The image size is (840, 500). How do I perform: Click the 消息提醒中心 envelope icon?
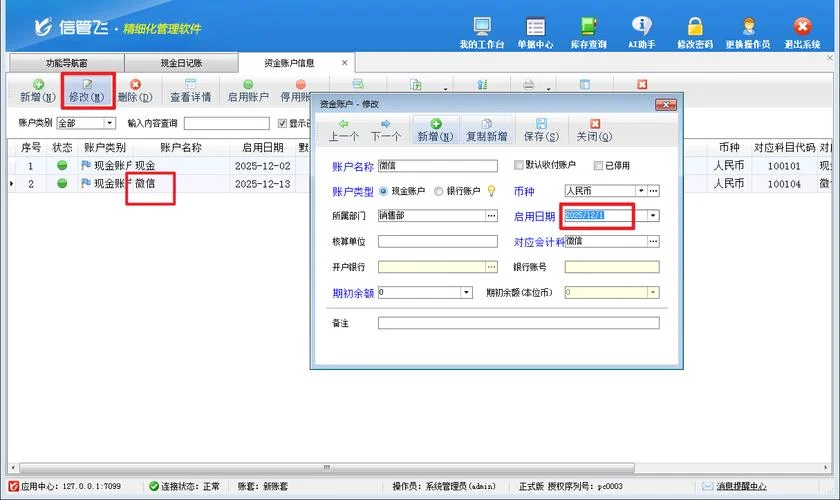(x=708, y=486)
